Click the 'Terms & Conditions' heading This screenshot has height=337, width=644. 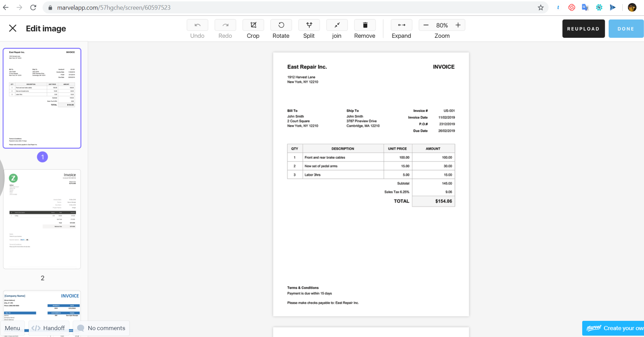(x=303, y=288)
